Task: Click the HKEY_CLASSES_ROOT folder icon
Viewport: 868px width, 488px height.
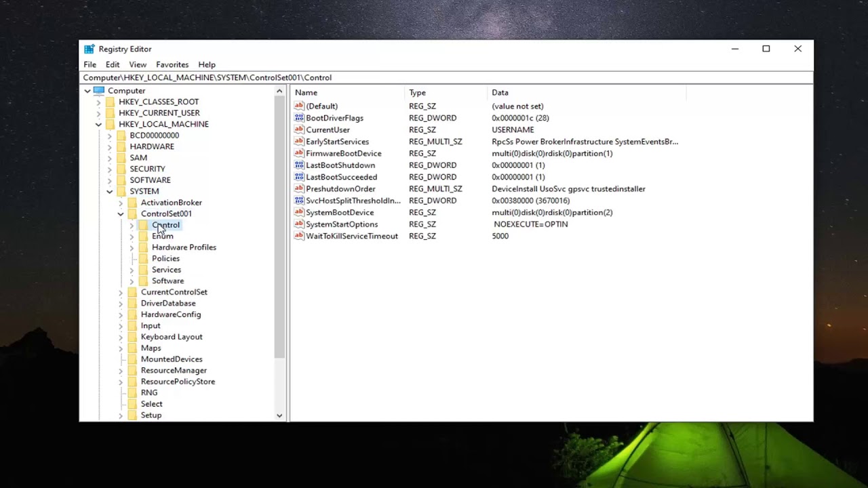Action: 111,102
